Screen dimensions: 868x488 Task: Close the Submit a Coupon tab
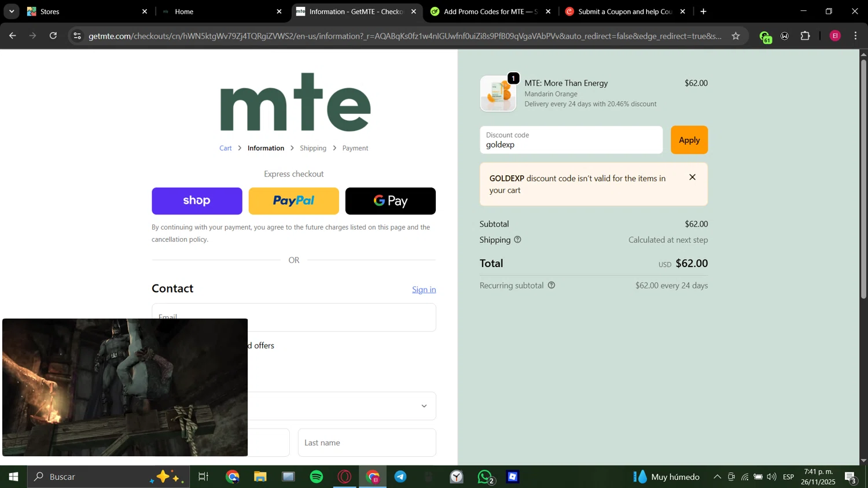[x=683, y=11]
